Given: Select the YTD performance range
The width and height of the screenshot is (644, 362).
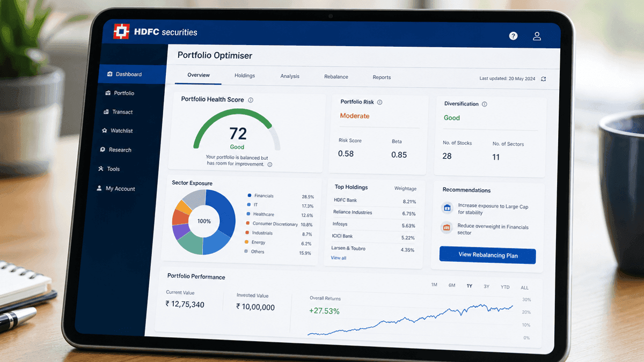Looking at the screenshot, I should 505,287.
